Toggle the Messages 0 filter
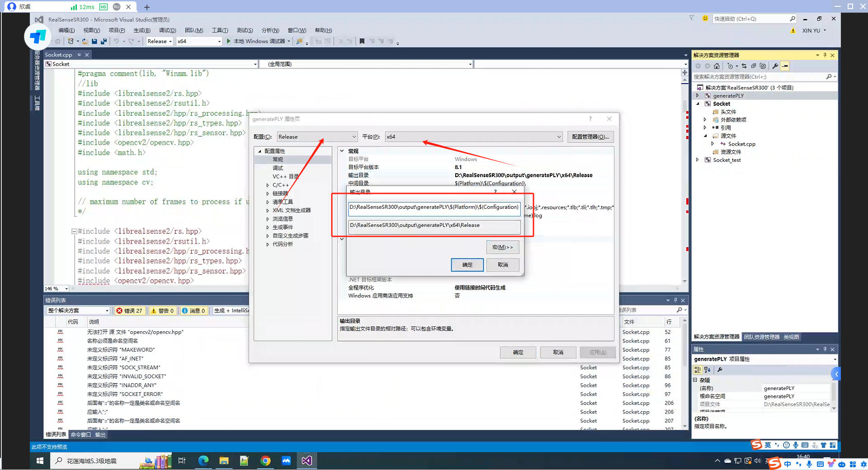868x470 pixels. point(193,310)
